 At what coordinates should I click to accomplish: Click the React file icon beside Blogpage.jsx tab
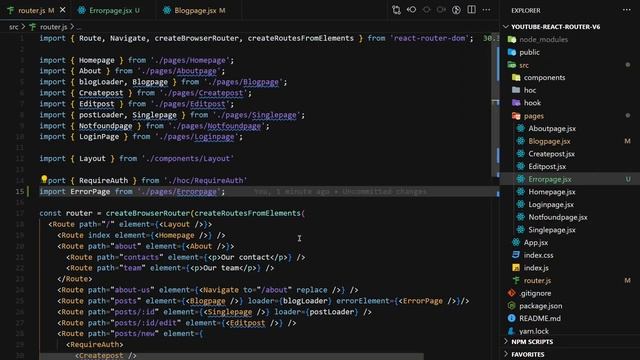(x=167, y=10)
